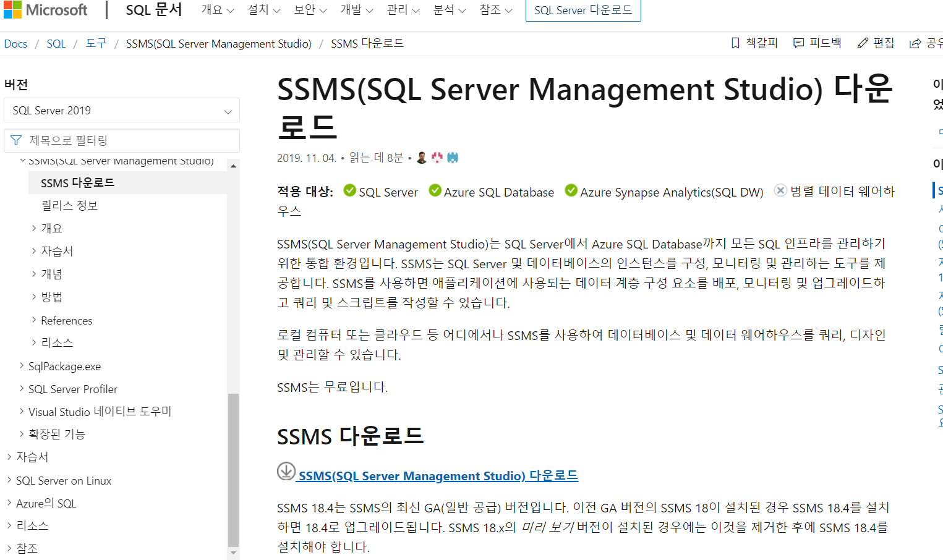Click the 책갈피 bookmark button text
943x560 pixels.
[762, 43]
